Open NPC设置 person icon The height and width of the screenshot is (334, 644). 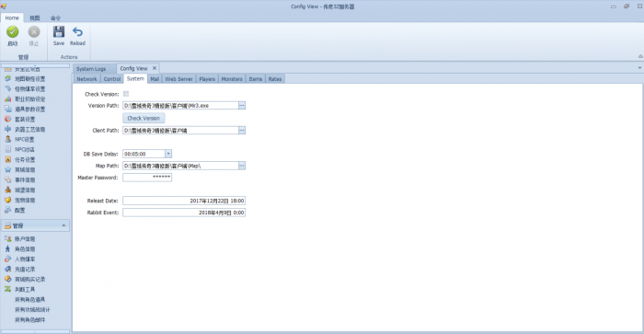pos(7,139)
